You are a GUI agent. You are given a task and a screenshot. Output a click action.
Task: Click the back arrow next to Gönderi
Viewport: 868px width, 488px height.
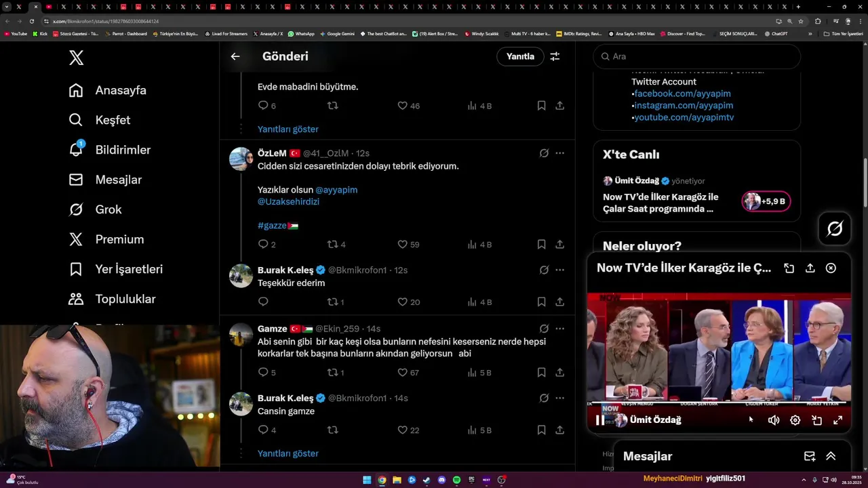(235, 56)
